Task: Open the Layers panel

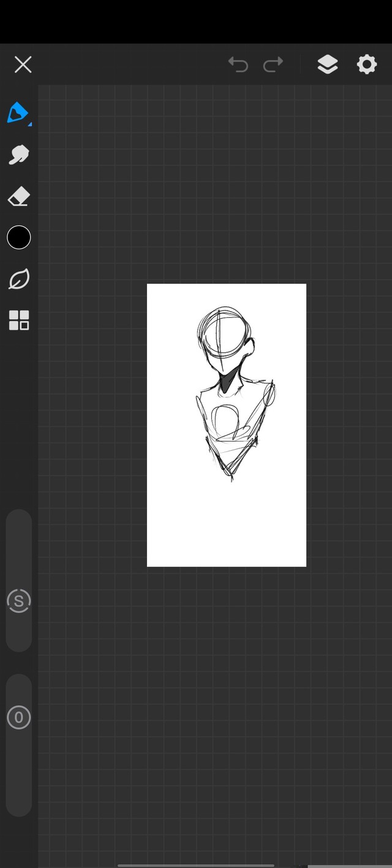Action: 328,64
